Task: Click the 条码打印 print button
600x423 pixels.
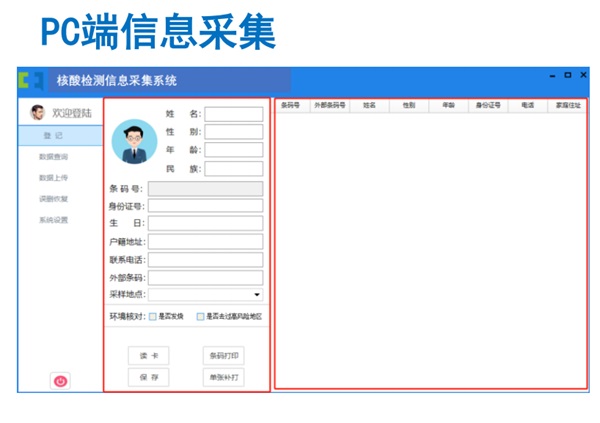Action: (x=222, y=356)
